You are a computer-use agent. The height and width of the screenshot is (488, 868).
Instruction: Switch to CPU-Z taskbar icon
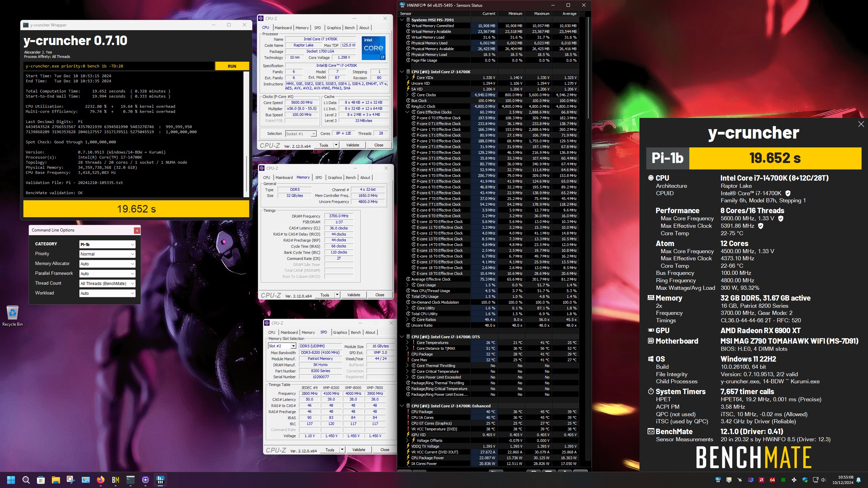coord(145,480)
